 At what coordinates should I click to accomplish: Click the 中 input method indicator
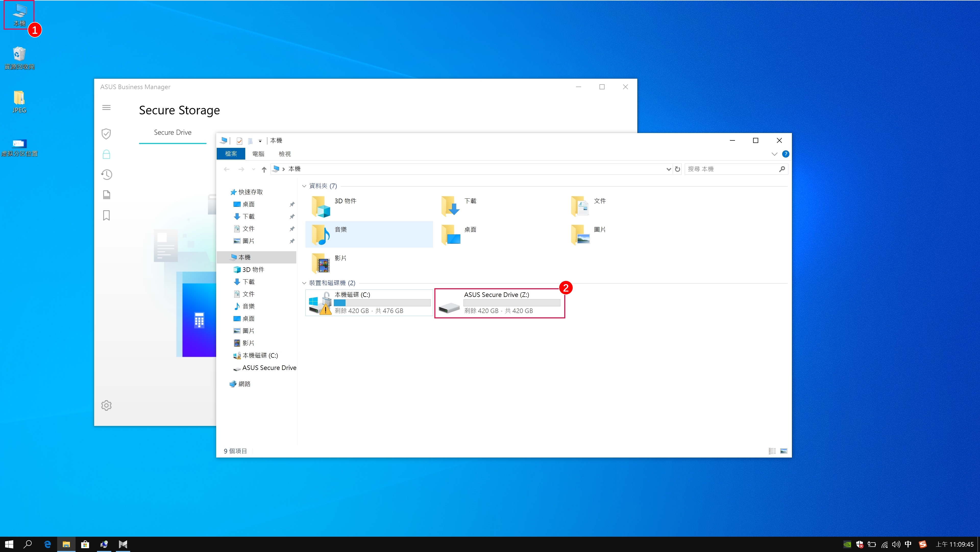(908, 544)
